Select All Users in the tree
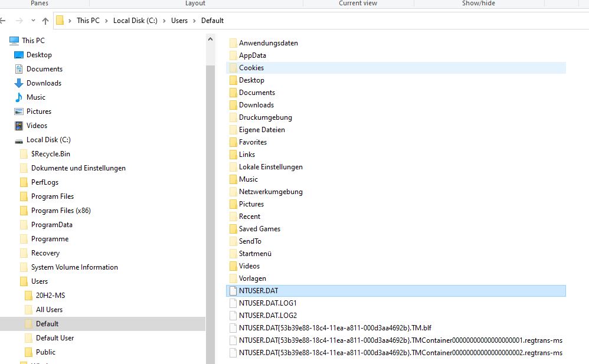The height and width of the screenshot is (364, 589). [49, 310]
